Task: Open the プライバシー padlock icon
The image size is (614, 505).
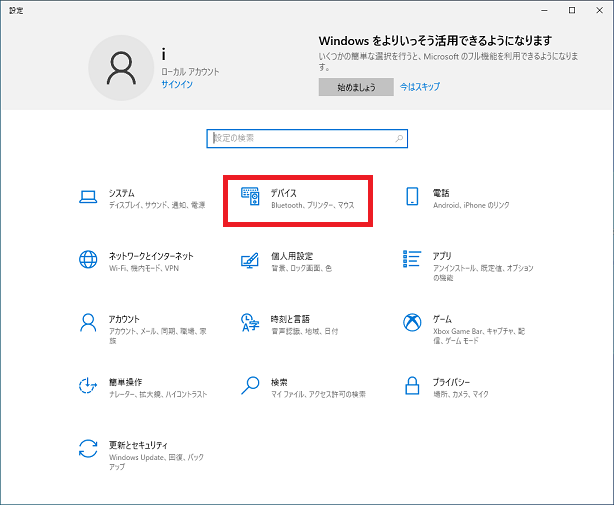Action: point(412,386)
